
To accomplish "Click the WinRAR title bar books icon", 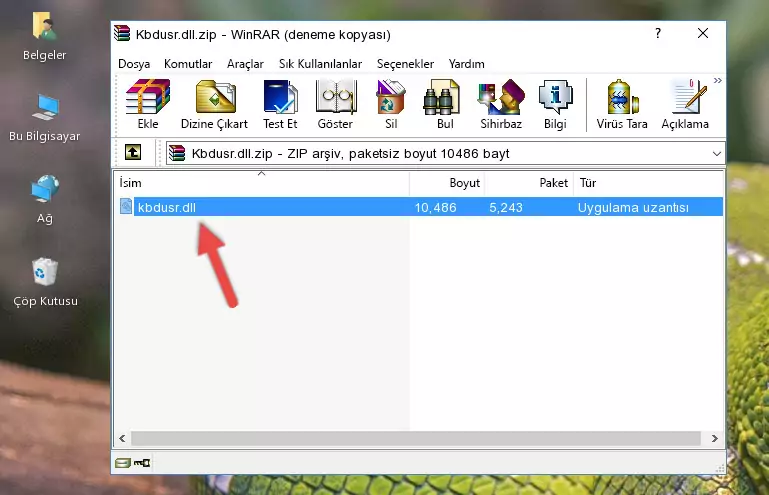I will [122, 33].
